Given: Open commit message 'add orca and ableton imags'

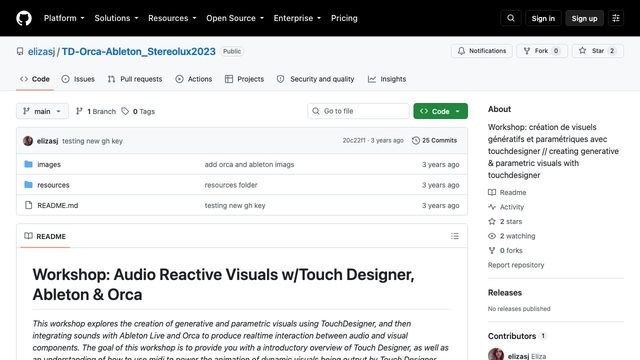Looking at the screenshot, I should coord(249,164).
